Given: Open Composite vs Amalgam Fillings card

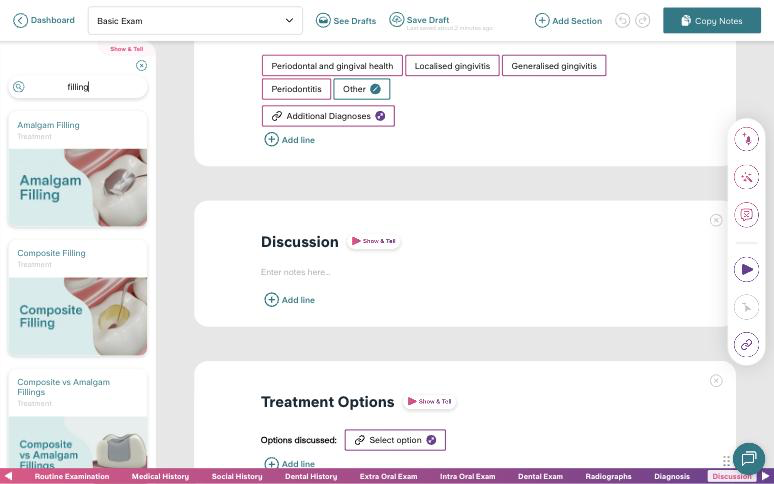Looking at the screenshot, I should pyautogui.click(x=78, y=419).
